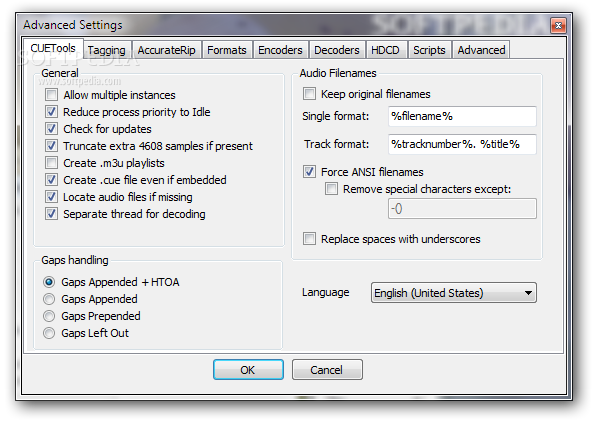Toggle Check for updates checkbox

click(51, 129)
